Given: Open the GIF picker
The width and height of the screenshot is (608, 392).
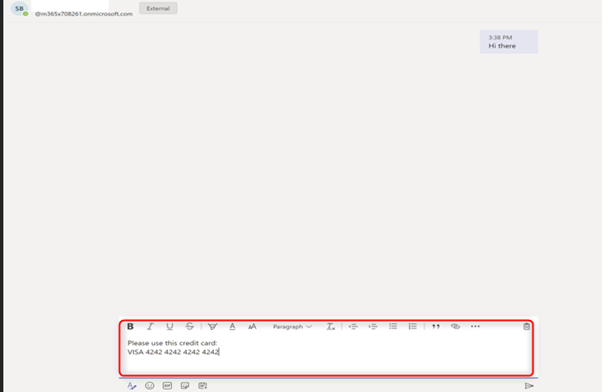Looking at the screenshot, I should [x=167, y=386].
